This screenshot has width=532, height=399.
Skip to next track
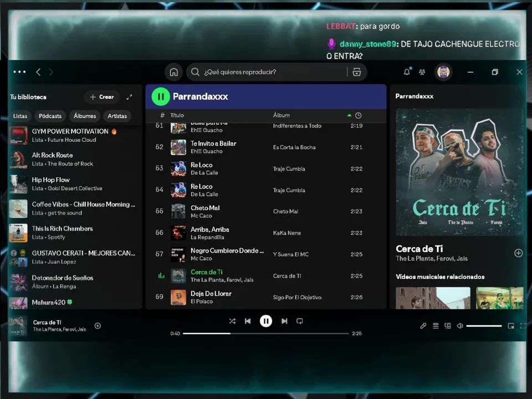[x=284, y=321]
